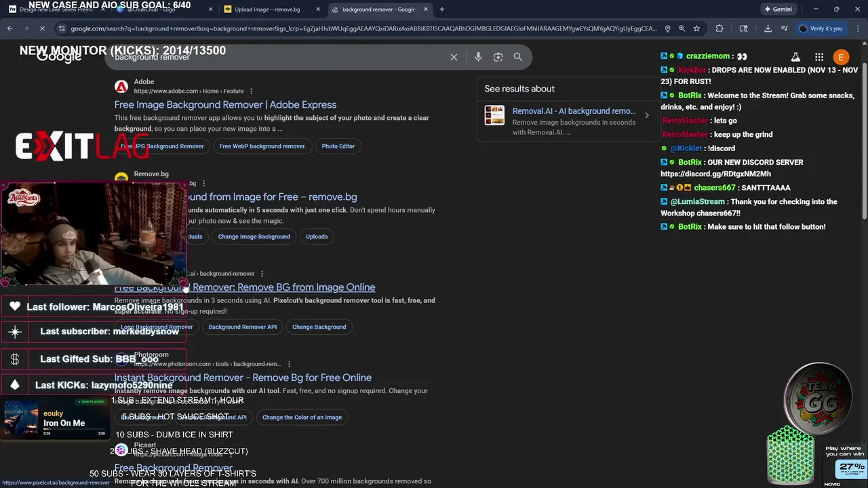Screen dimensions: 868x488
Task: Open more options for Pixelcut background-remover result
Action: pyautogui.click(x=262, y=274)
